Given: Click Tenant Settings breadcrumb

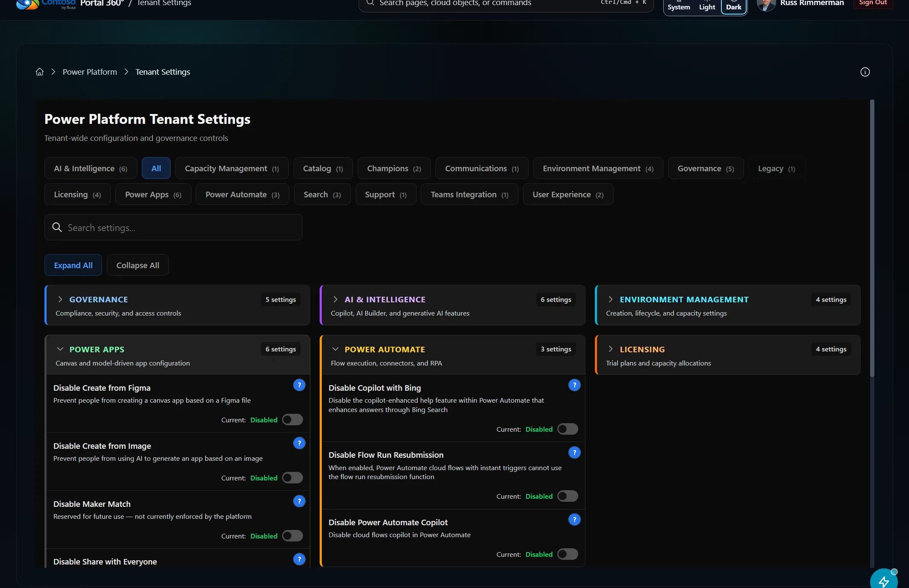Looking at the screenshot, I should pyautogui.click(x=163, y=72).
